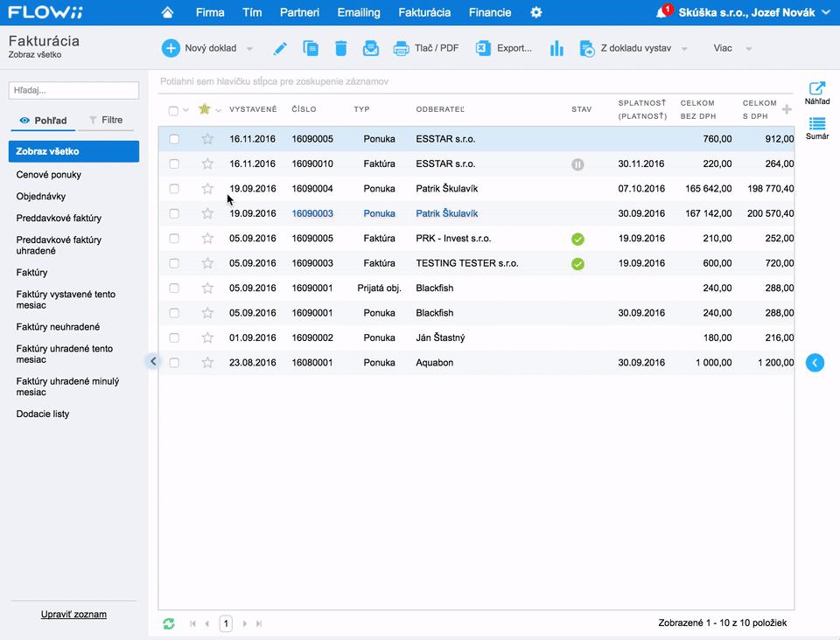
Task: Click the green paid icon for PRK - Invest
Action: click(x=577, y=239)
